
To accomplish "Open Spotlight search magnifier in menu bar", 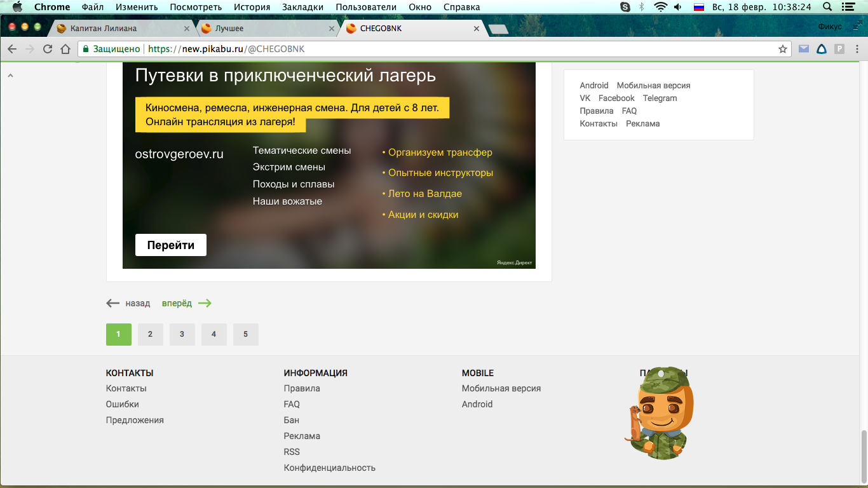I will [827, 7].
